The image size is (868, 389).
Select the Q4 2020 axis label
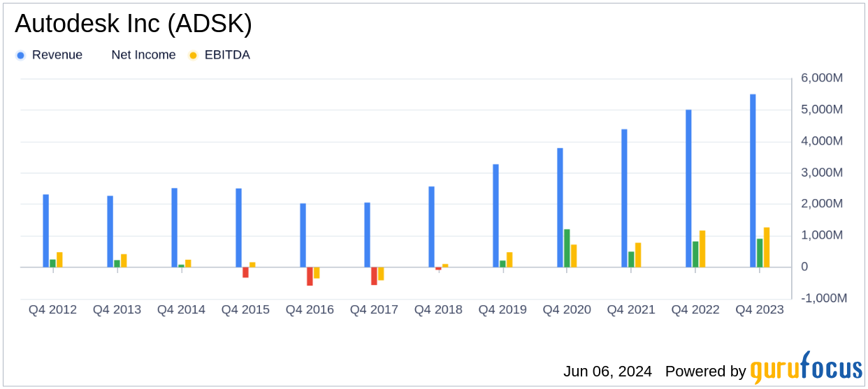coord(567,309)
